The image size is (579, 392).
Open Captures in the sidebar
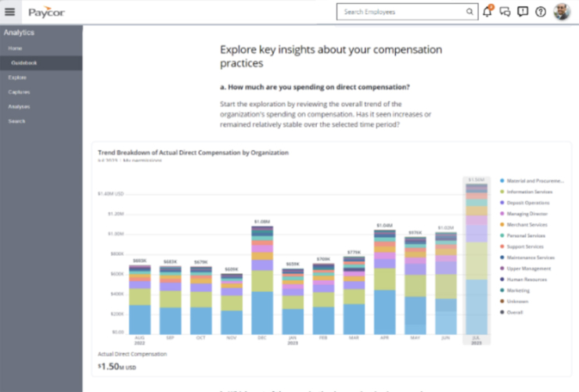19,92
